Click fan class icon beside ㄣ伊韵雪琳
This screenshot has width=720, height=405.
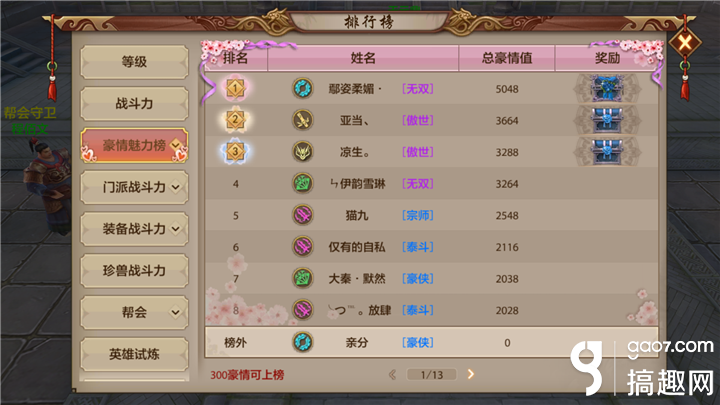[x=303, y=183]
